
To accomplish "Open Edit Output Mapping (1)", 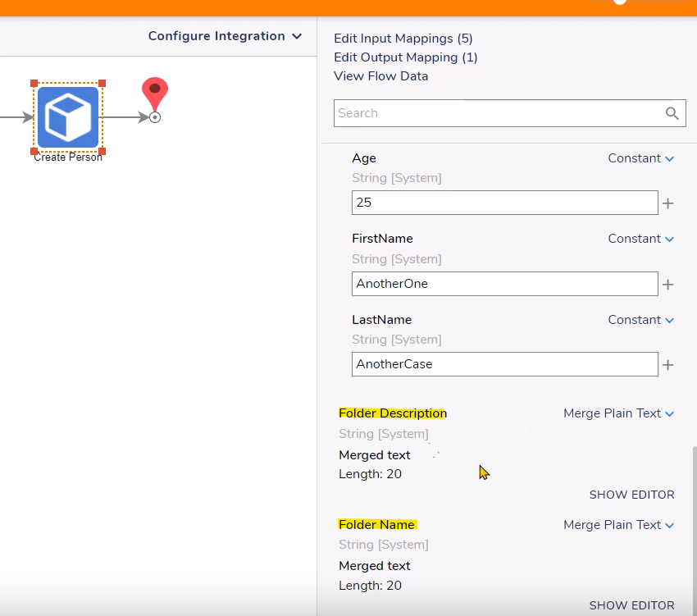I will (x=405, y=57).
